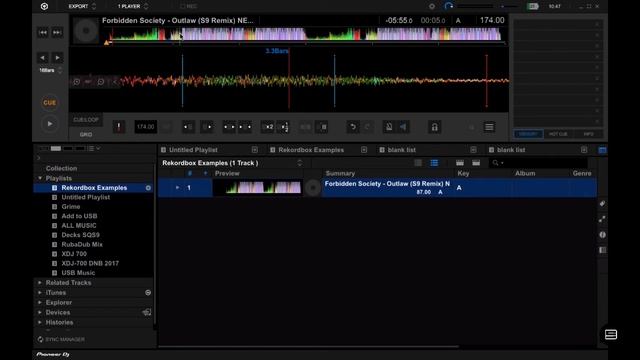The width and height of the screenshot is (640, 360).
Task: Widen the beat grid spacing button
Action: point(245,127)
